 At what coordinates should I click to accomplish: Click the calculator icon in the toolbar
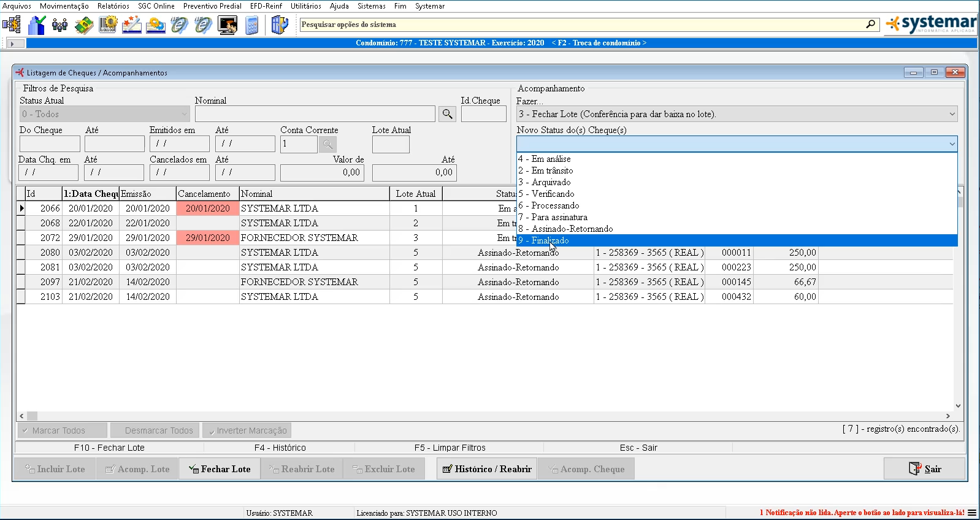251,25
